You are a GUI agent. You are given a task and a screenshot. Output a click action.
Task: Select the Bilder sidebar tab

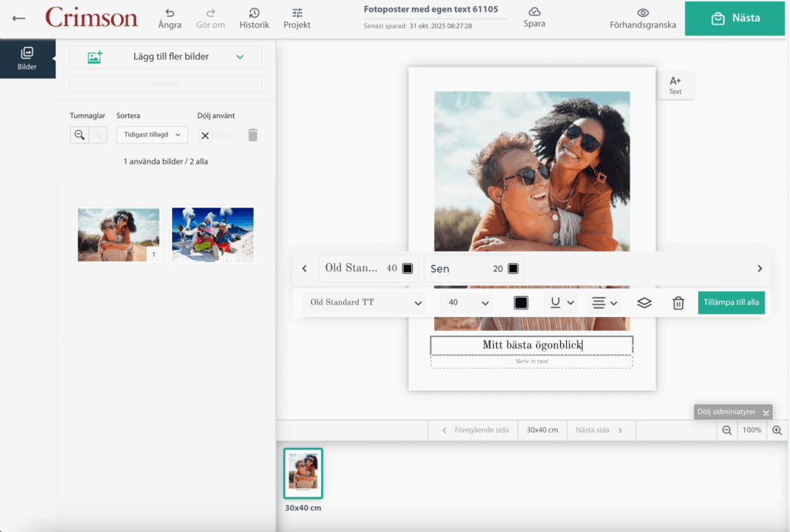tap(27, 59)
